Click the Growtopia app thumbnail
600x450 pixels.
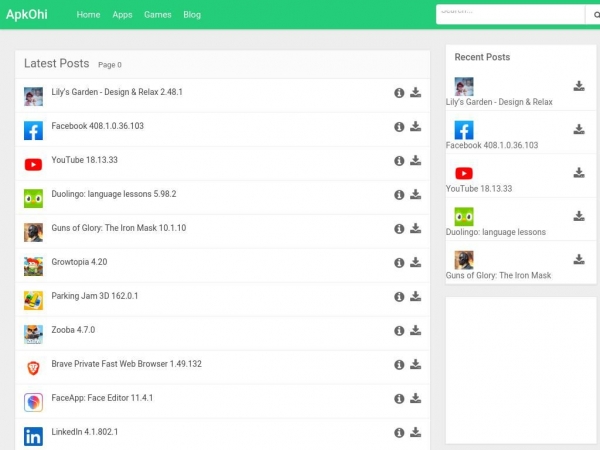point(33,266)
